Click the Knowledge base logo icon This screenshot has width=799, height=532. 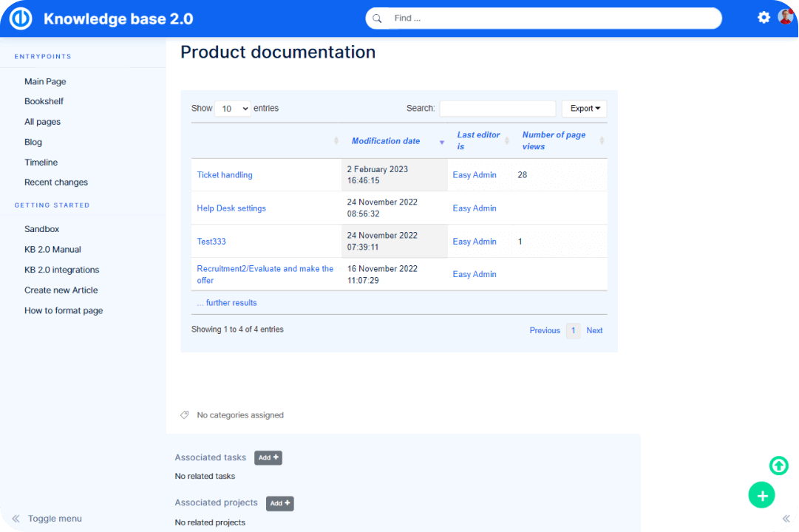tap(21, 18)
